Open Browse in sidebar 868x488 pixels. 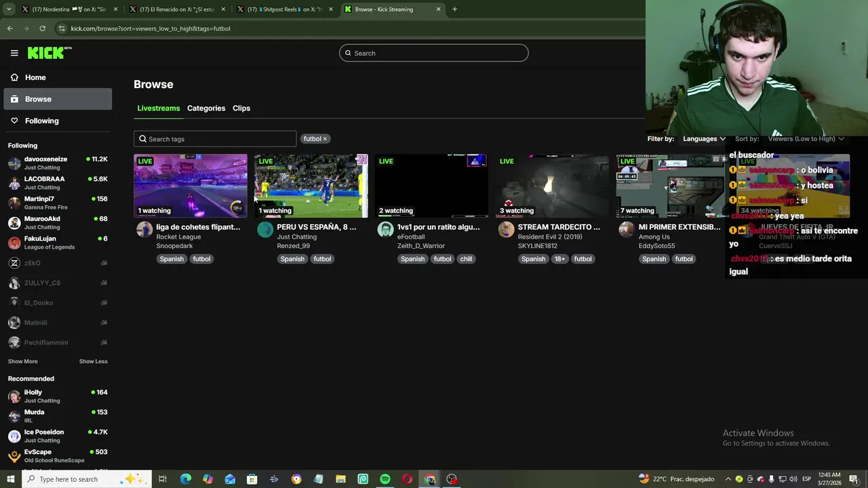click(x=58, y=99)
